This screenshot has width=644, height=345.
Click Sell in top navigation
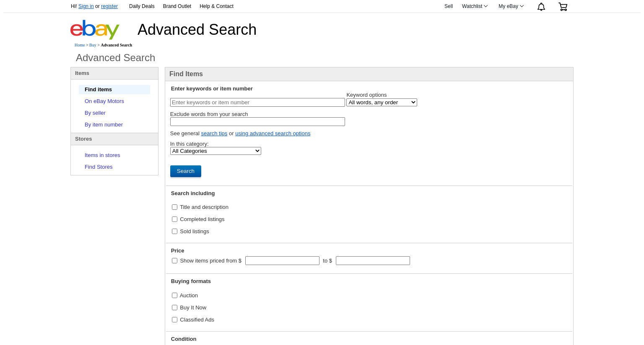coord(449,6)
